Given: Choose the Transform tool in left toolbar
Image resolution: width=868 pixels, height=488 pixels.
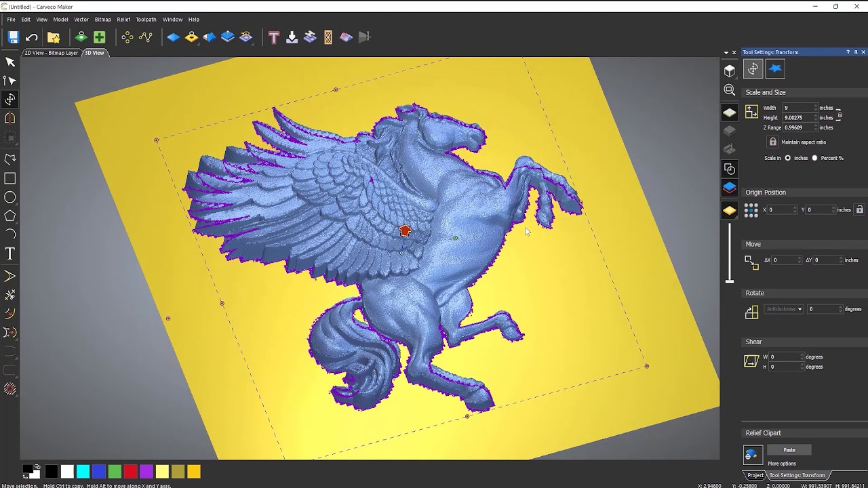Looking at the screenshot, I should 10,99.
